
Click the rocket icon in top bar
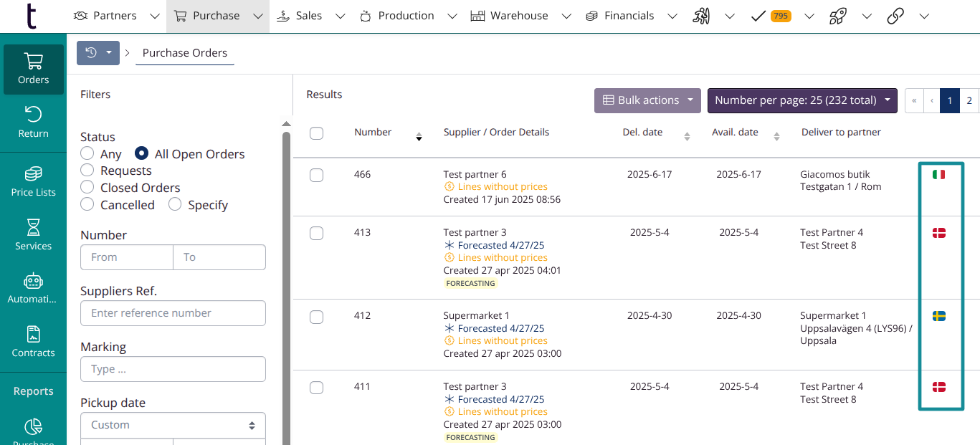838,16
